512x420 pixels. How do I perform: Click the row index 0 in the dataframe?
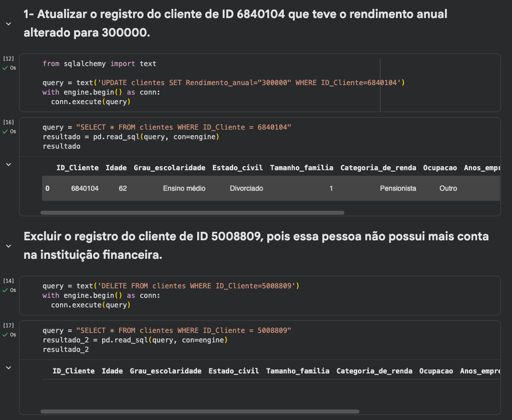click(47, 188)
